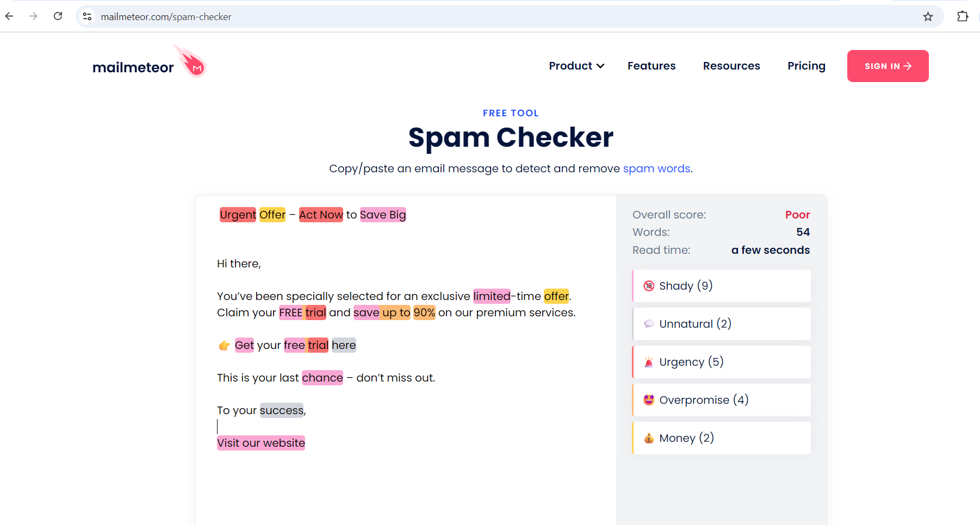Click the Urgency siren icon
This screenshot has height=525, width=980.
pos(649,362)
